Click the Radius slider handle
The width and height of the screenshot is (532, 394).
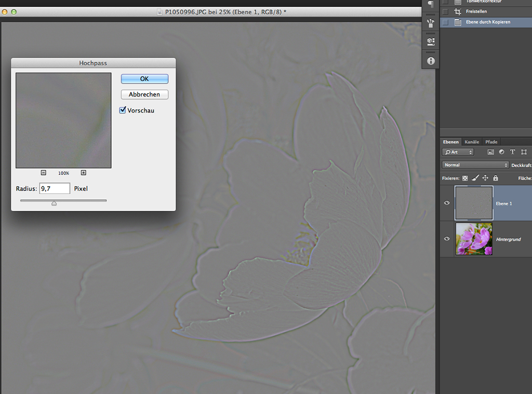coord(54,203)
